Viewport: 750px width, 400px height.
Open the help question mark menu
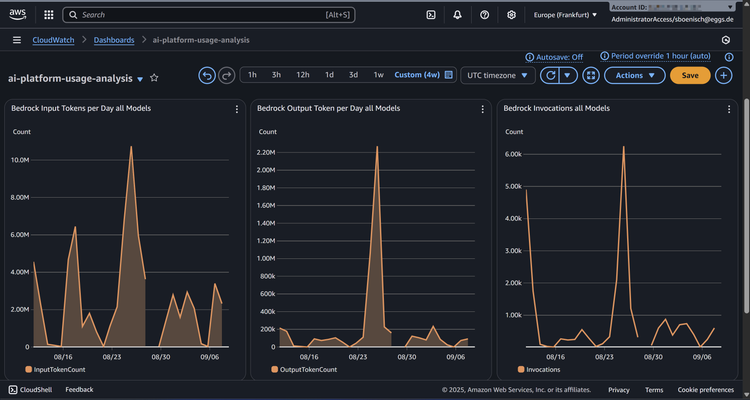click(x=484, y=15)
